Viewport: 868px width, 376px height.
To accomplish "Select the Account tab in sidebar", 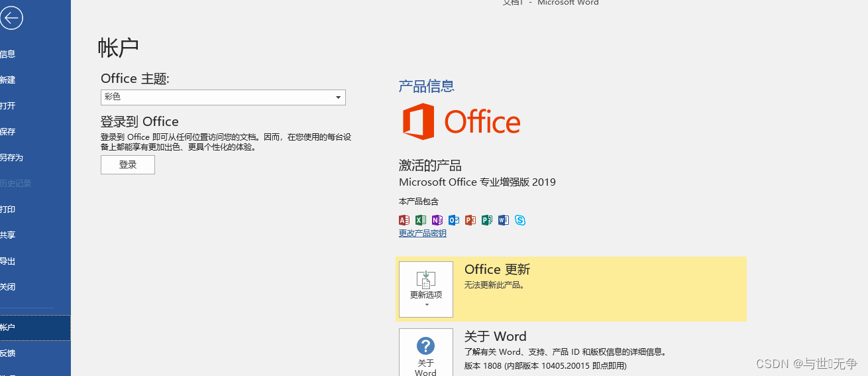I will (x=35, y=328).
